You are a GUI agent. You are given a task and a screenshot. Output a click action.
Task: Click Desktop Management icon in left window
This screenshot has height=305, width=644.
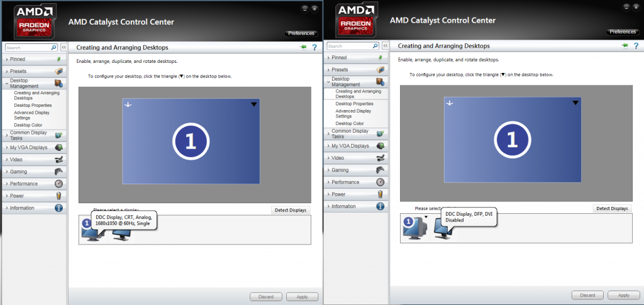(x=58, y=84)
